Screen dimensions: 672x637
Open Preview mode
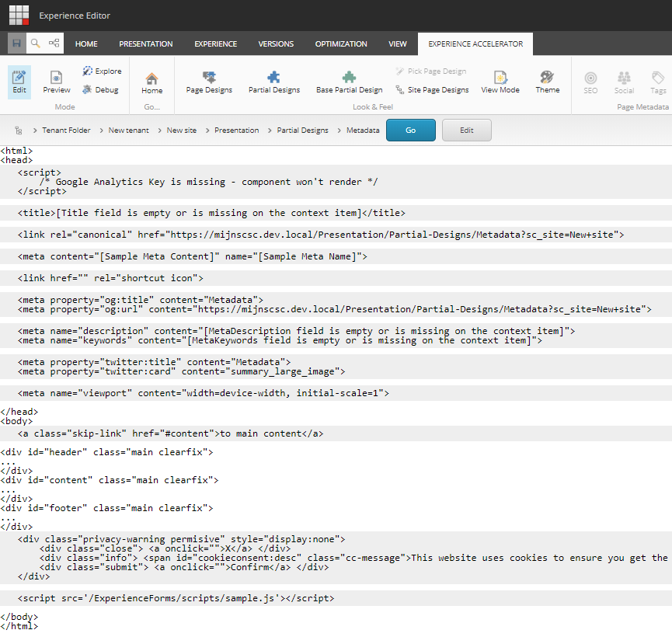[57, 82]
